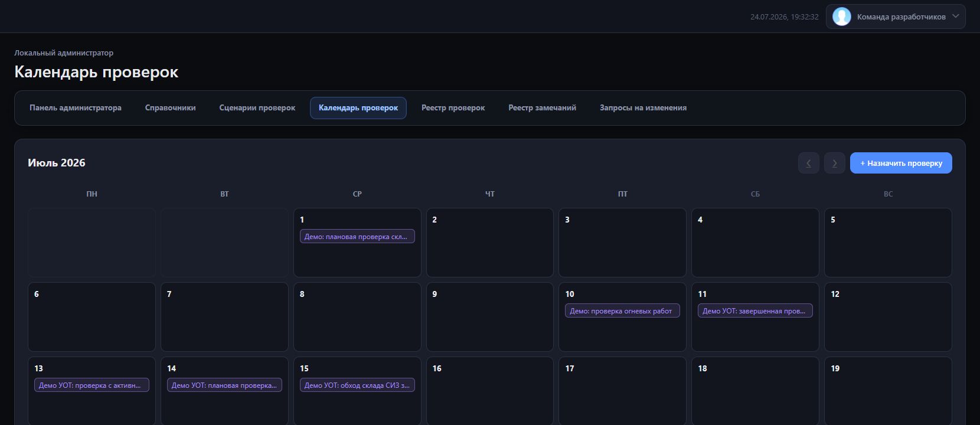Open event Демо УОТ: плановая проверка on 14th

pyautogui.click(x=224, y=385)
